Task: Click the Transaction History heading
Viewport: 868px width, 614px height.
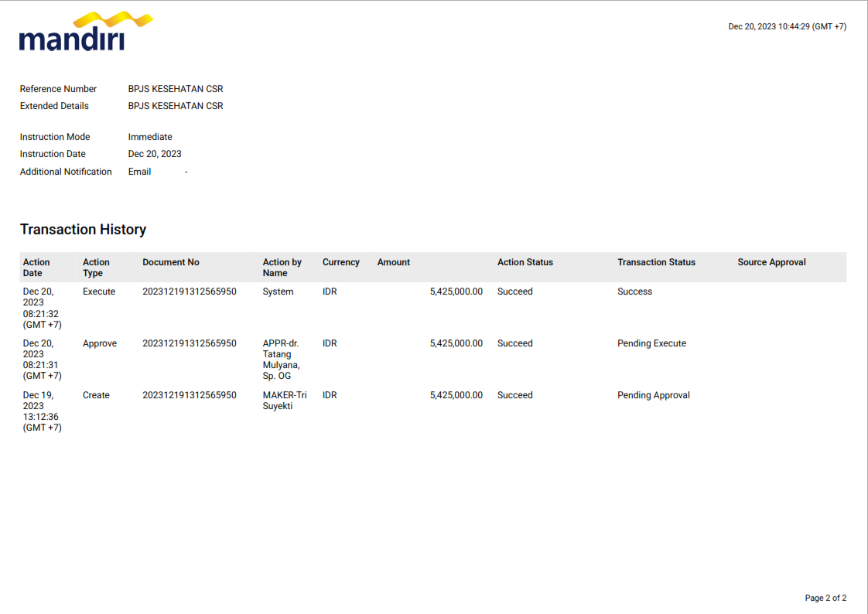Action: 83,230
